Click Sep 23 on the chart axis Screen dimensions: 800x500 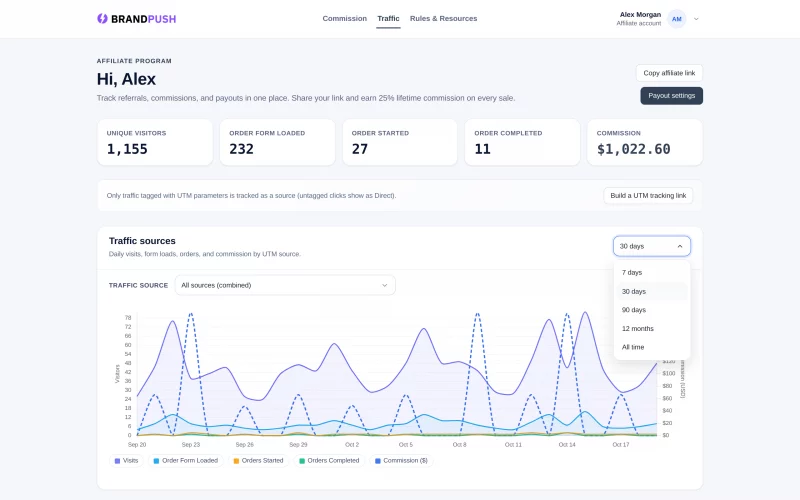(x=190, y=445)
